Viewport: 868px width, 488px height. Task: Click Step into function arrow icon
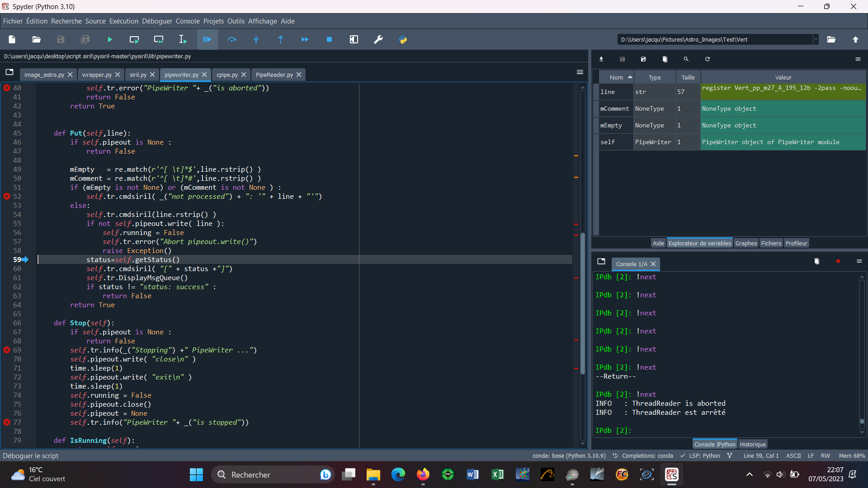point(256,40)
